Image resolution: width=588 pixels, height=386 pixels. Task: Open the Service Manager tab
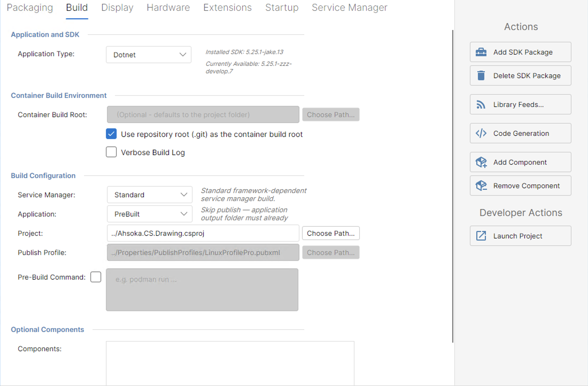(x=349, y=7)
